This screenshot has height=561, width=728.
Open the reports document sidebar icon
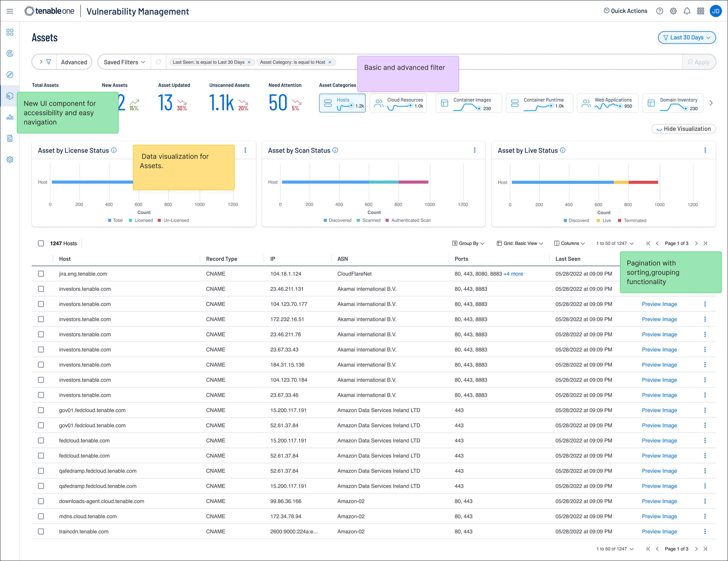(10, 138)
